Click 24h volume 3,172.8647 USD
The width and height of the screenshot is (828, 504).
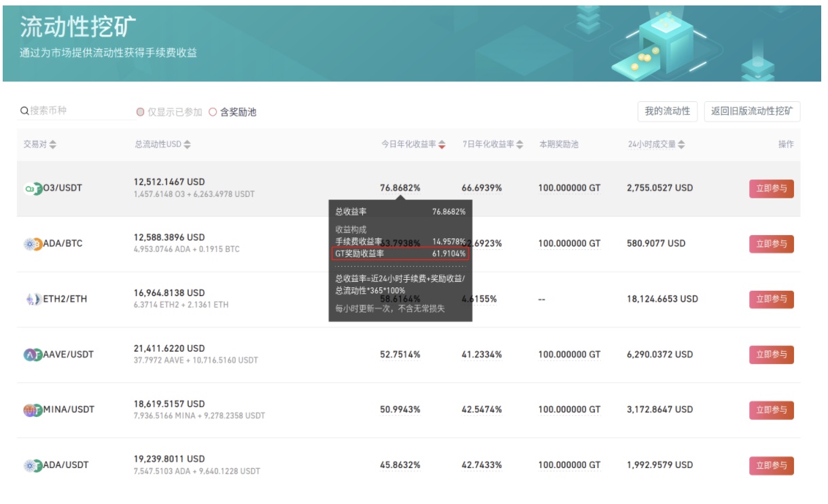(x=660, y=410)
